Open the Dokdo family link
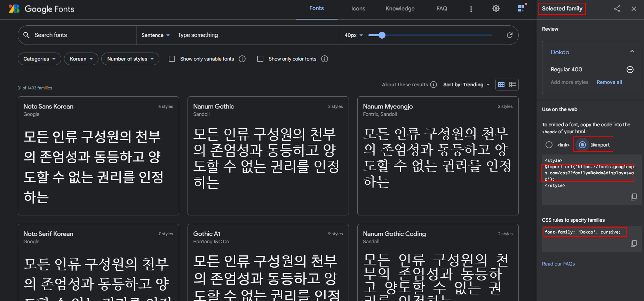Screen dimensions: 644x301 (x=560, y=52)
